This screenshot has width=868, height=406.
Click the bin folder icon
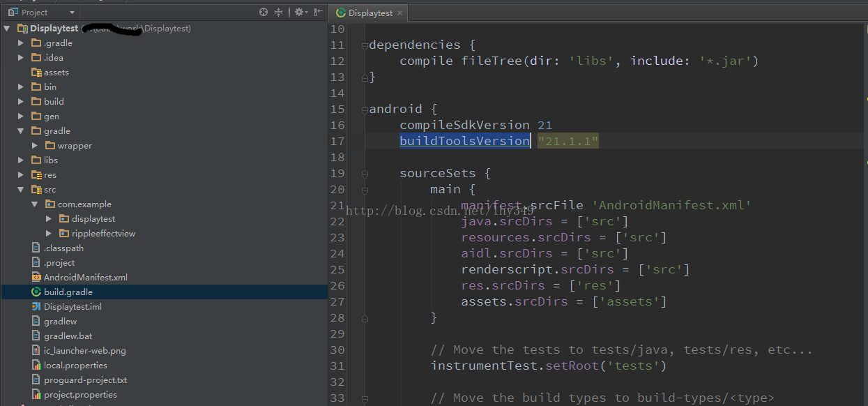coord(36,87)
